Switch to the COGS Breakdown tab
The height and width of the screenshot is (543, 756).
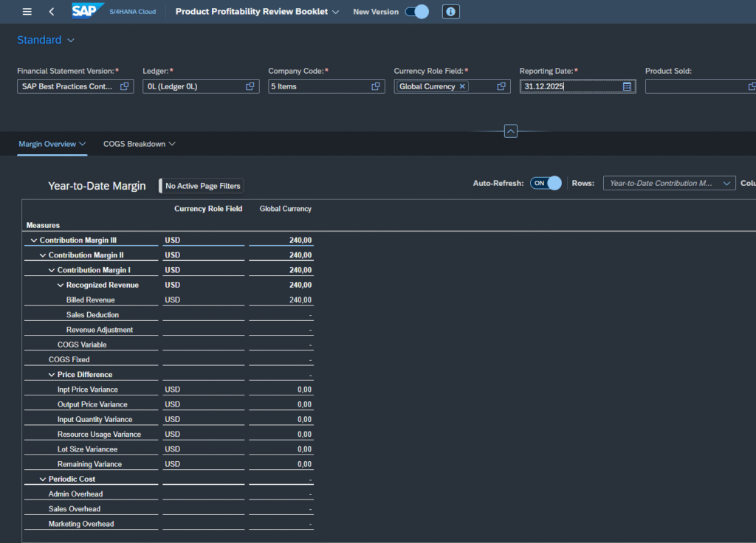point(139,144)
